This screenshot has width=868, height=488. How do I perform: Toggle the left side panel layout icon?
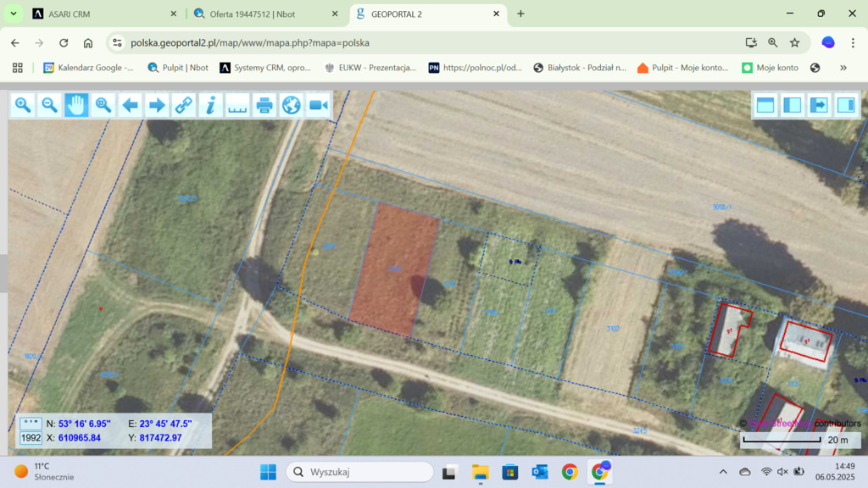click(x=793, y=105)
